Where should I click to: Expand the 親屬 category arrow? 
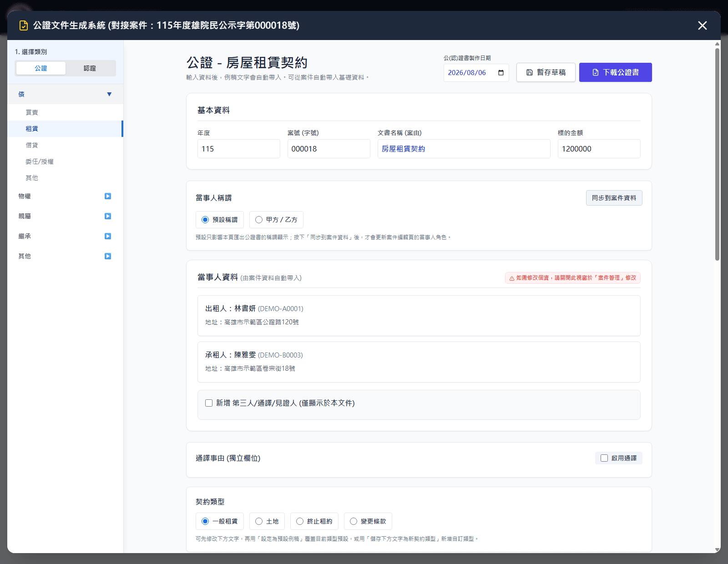[x=108, y=216]
